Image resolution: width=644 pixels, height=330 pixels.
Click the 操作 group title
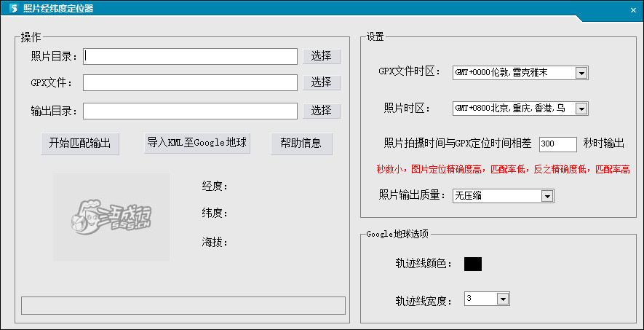click(31, 37)
